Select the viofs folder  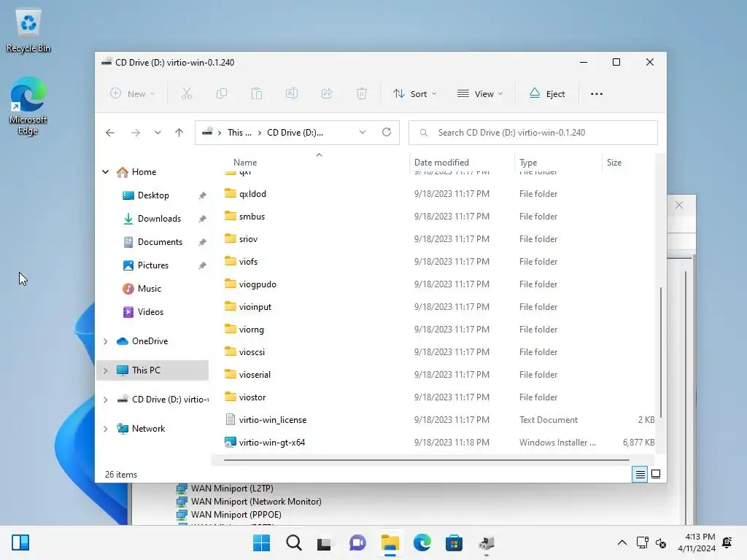248,262
